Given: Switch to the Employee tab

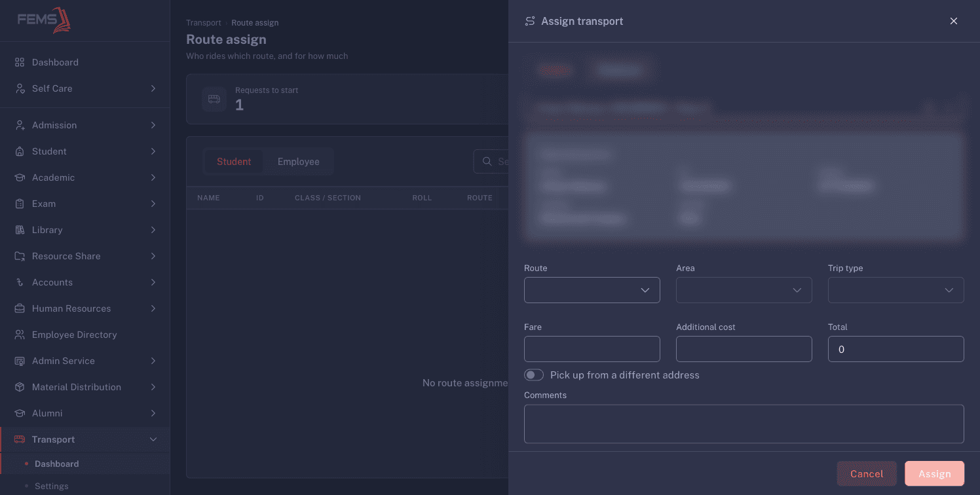Looking at the screenshot, I should point(299,162).
